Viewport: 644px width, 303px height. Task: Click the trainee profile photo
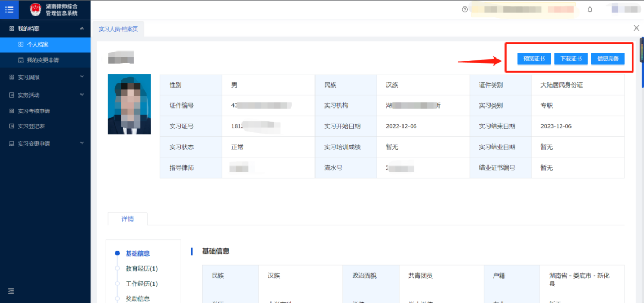[x=129, y=104]
